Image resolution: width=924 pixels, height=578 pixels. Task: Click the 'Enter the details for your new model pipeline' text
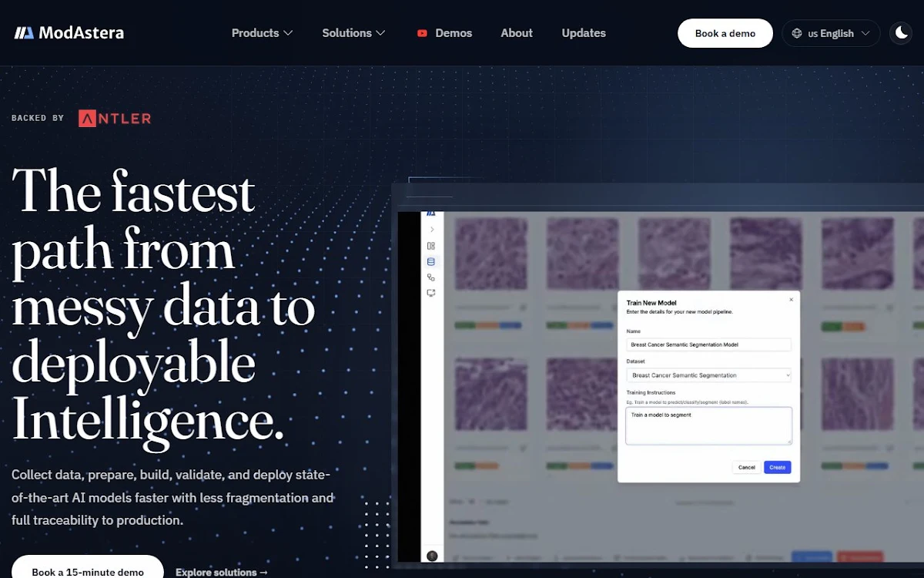(x=679, y=312)
